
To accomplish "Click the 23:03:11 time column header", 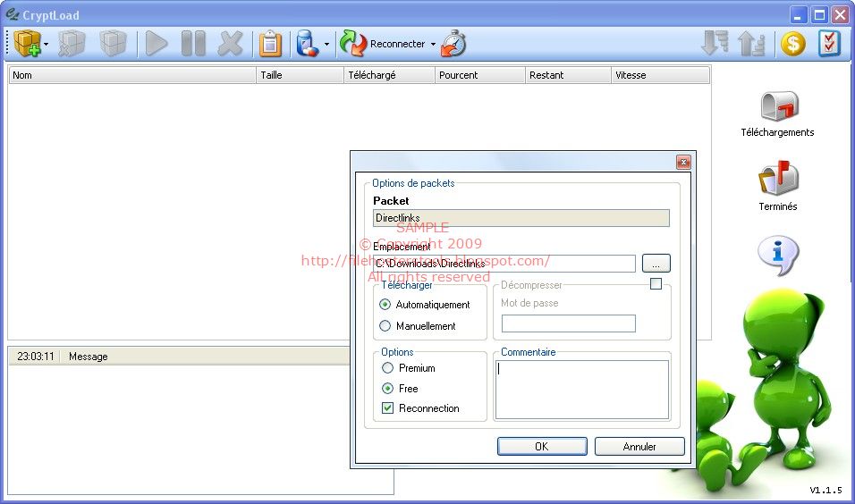I will 35,357.
